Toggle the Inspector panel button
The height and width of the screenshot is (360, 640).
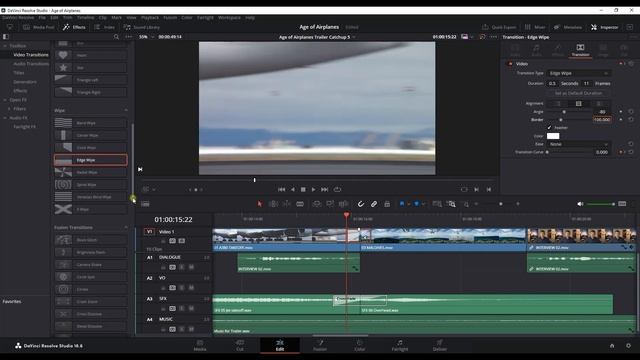pos(604,27)
